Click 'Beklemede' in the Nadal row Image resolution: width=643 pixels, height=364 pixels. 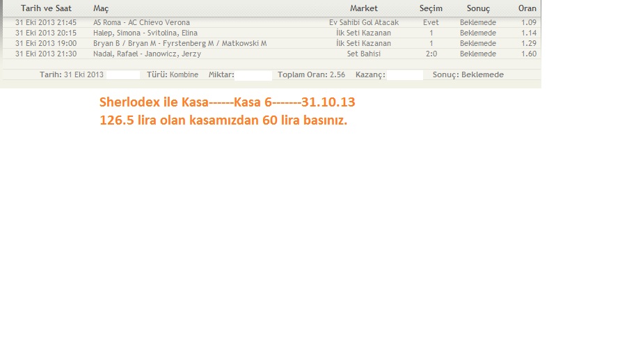pyautogui.click(x=478, y=54)
